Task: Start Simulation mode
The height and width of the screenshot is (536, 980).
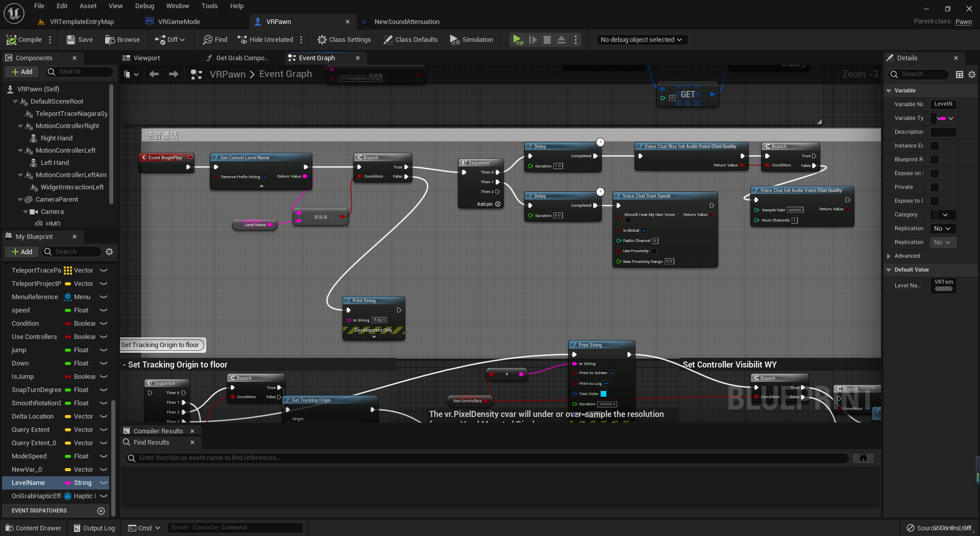Action: coord(472,40)
